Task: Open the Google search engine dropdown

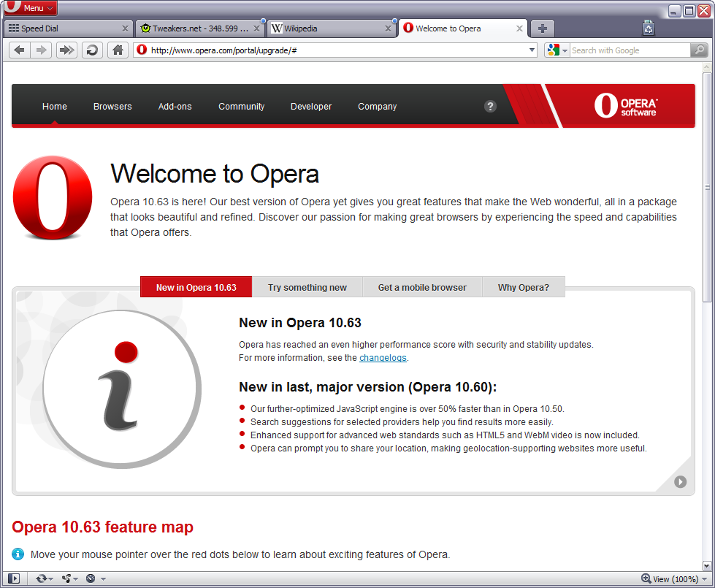Action: [x=557, y=50]
